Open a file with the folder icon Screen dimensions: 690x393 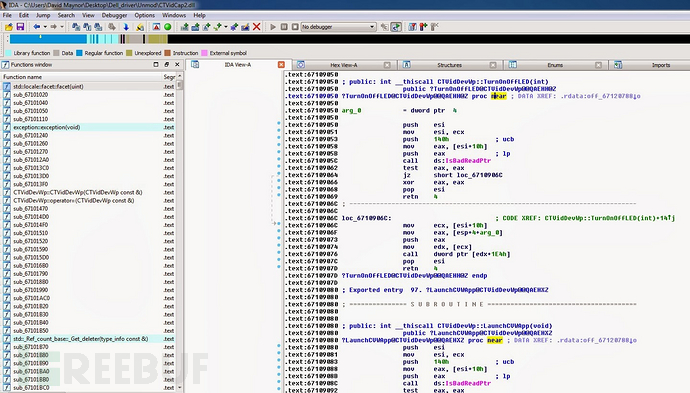point(9,27)
